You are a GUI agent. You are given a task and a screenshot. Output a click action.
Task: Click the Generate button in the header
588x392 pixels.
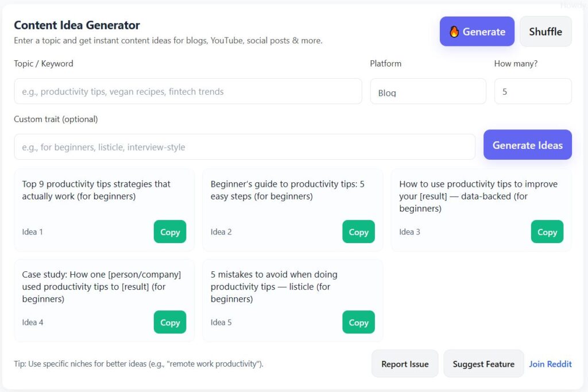tap(477, 32)
